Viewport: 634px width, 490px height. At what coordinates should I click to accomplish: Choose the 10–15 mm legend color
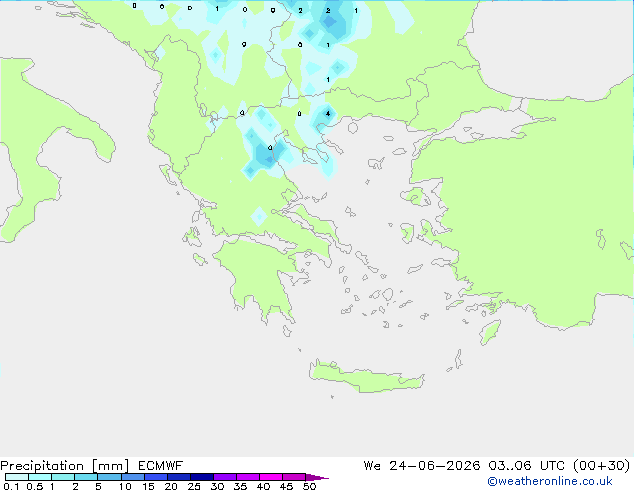coord(132,477)
